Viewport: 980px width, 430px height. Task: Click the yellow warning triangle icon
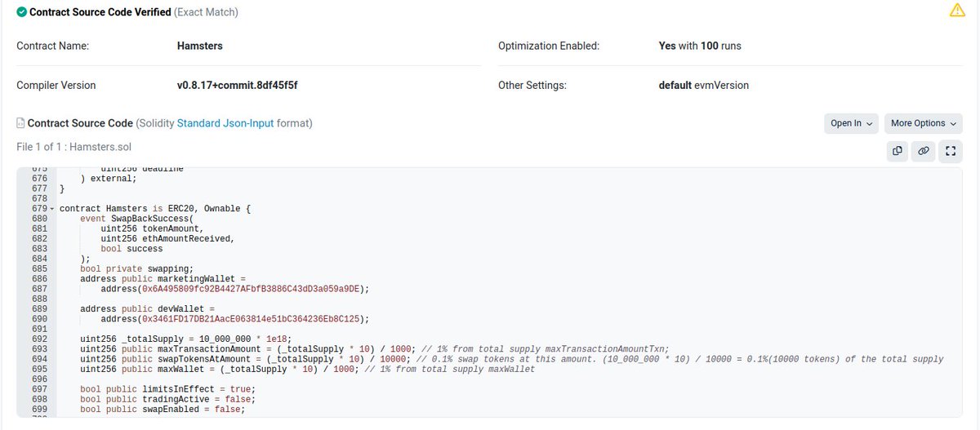coord(957,11)
